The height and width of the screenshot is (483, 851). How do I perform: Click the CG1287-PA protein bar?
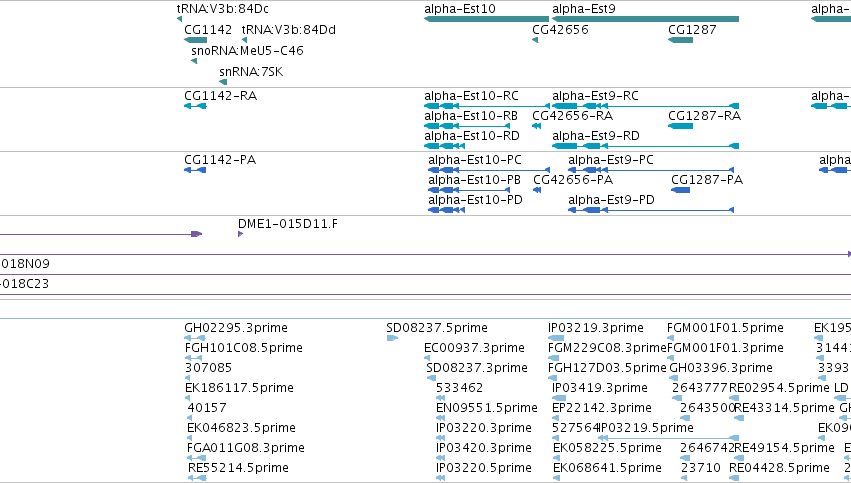[x=681, y=190]
